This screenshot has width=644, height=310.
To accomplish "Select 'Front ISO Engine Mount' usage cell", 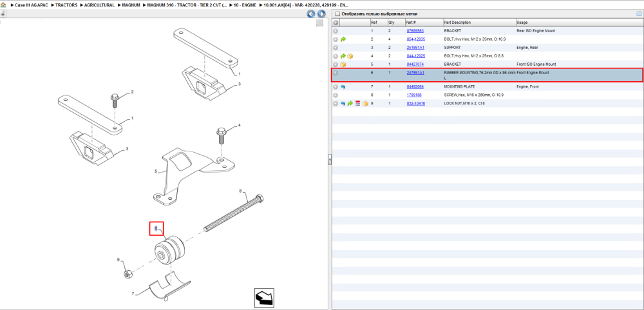I will (x=536, y=64).
